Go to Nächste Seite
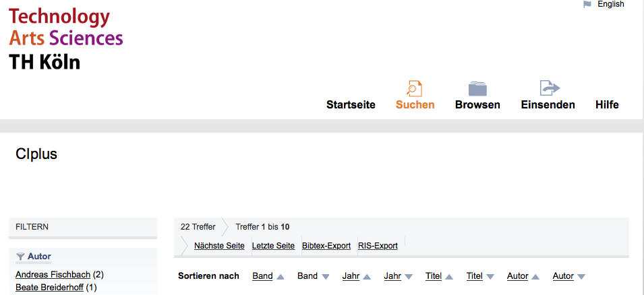 click(x=219, y=246)
